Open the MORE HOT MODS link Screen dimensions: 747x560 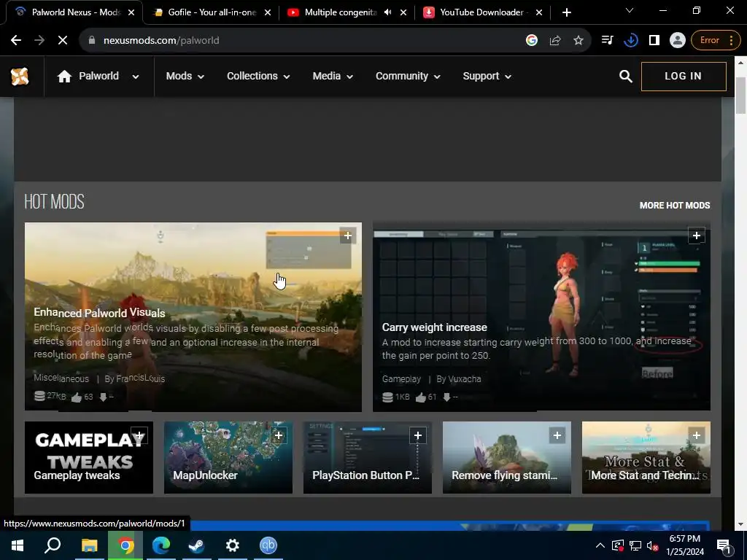(675, 205)
